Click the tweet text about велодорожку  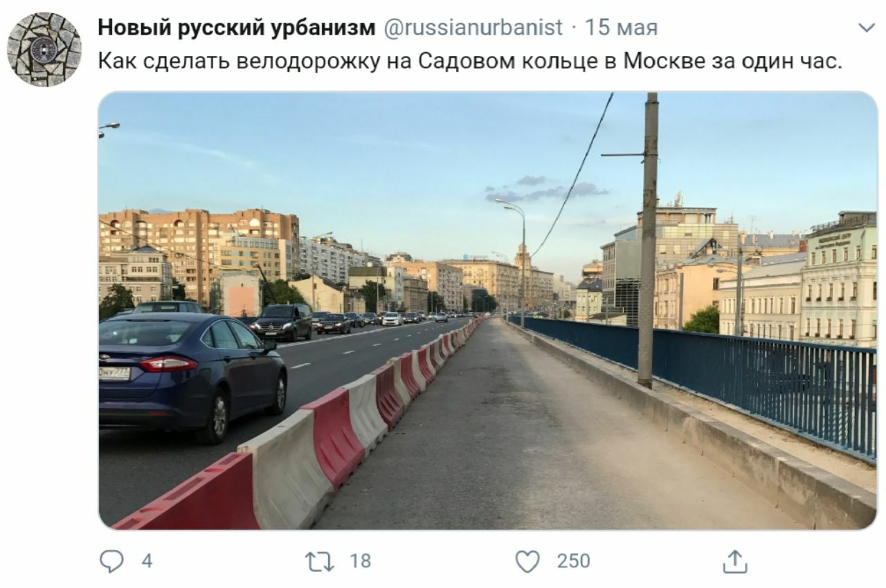coord(470,61)
